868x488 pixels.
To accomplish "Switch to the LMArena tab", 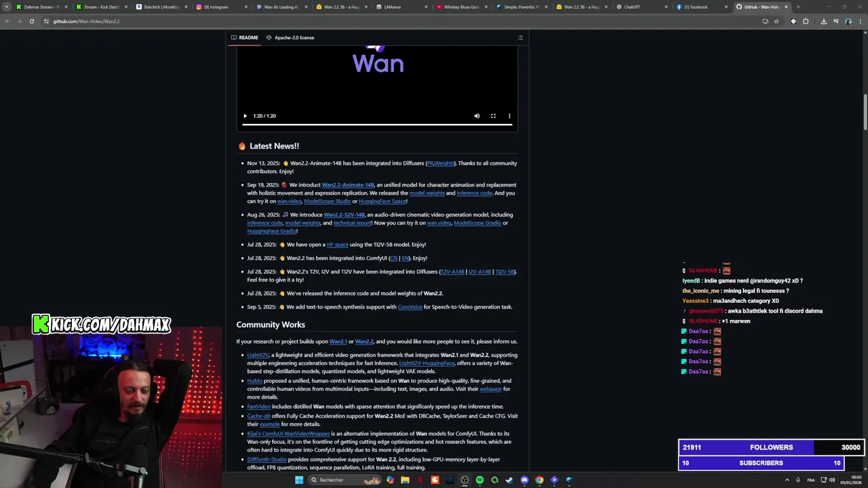I will tap(401, 7).
